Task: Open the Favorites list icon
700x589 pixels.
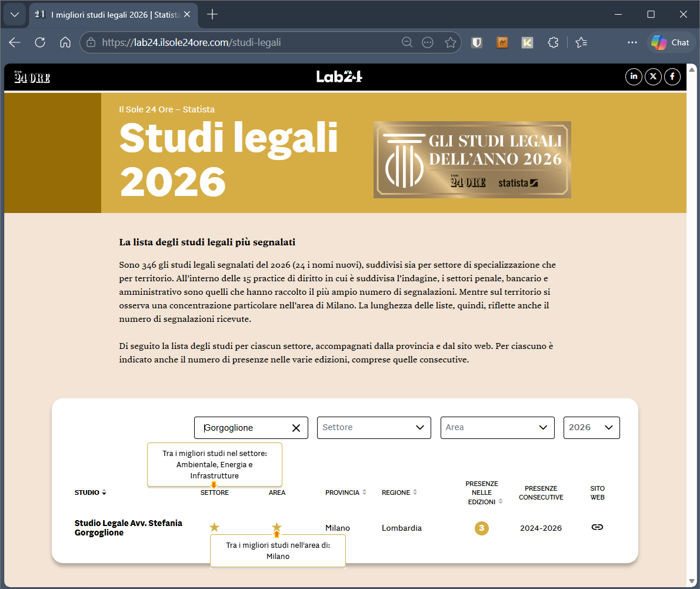Action: [x=581, y=42]
